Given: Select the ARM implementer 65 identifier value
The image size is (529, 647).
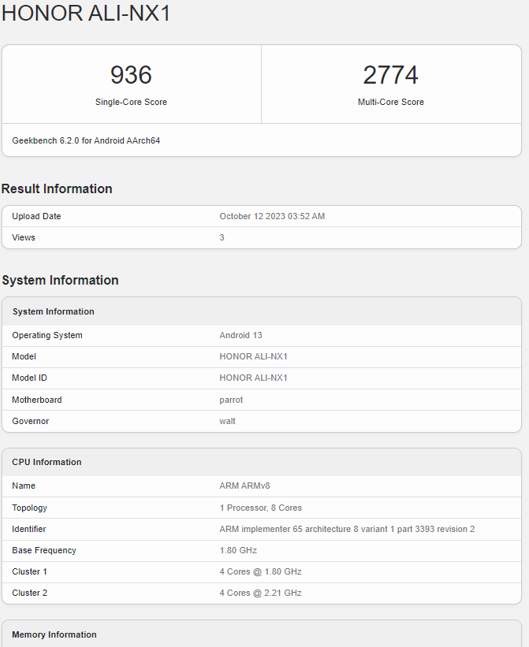Looking at the screenshot, I should pyautogui.click(x=347, y=529).
